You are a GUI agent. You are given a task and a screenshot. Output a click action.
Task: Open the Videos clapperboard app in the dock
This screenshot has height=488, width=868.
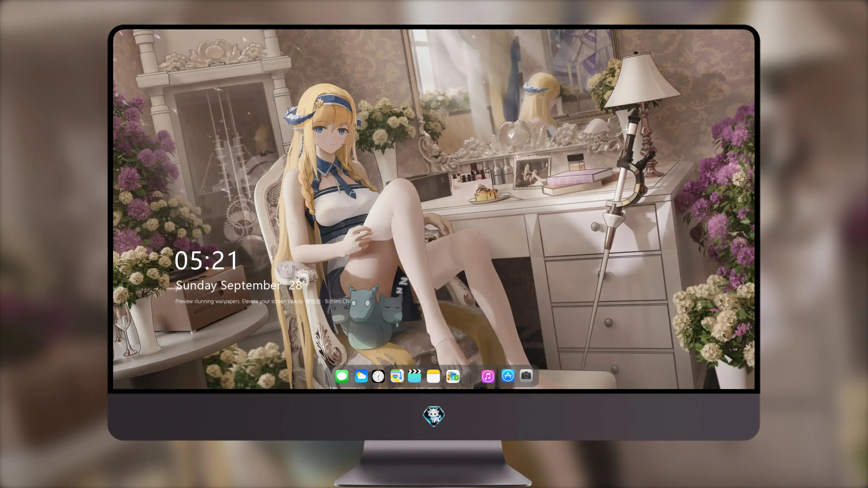pyautogui.click(x=415, y=376)
